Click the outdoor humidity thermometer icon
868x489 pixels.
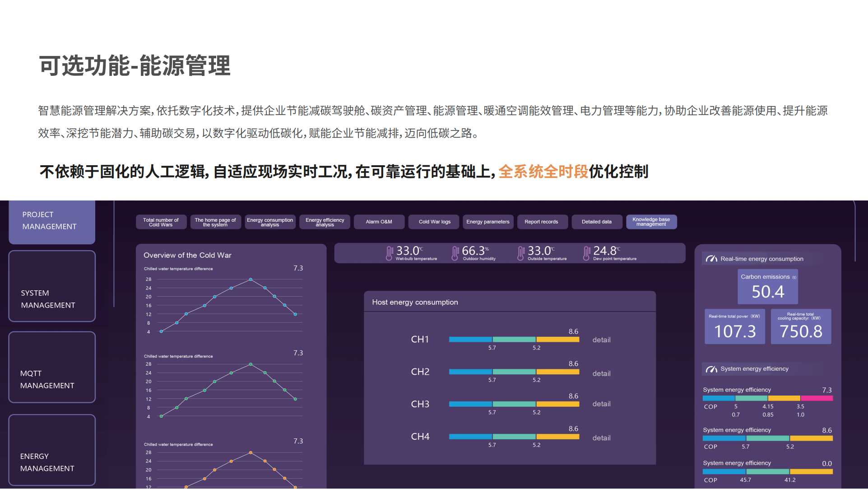(x=455, y=253)
